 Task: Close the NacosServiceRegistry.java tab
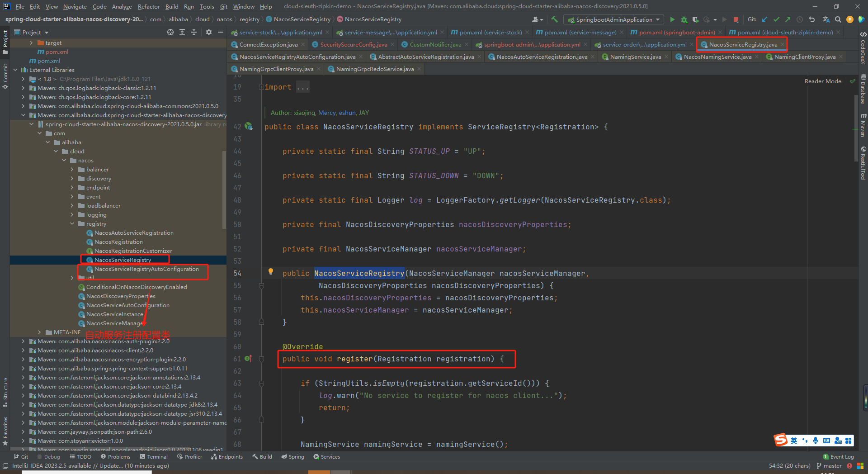(783, 45)
